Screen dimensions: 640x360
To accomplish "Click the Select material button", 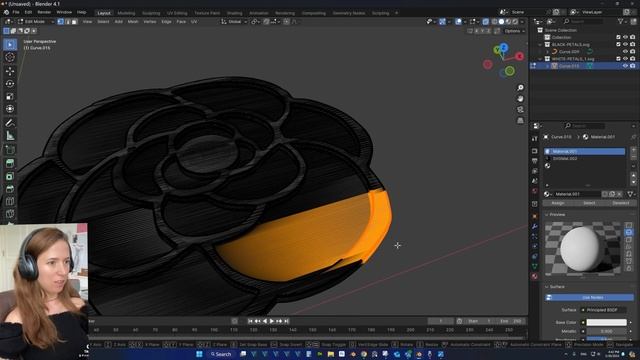I will click(x=589, y=203).
